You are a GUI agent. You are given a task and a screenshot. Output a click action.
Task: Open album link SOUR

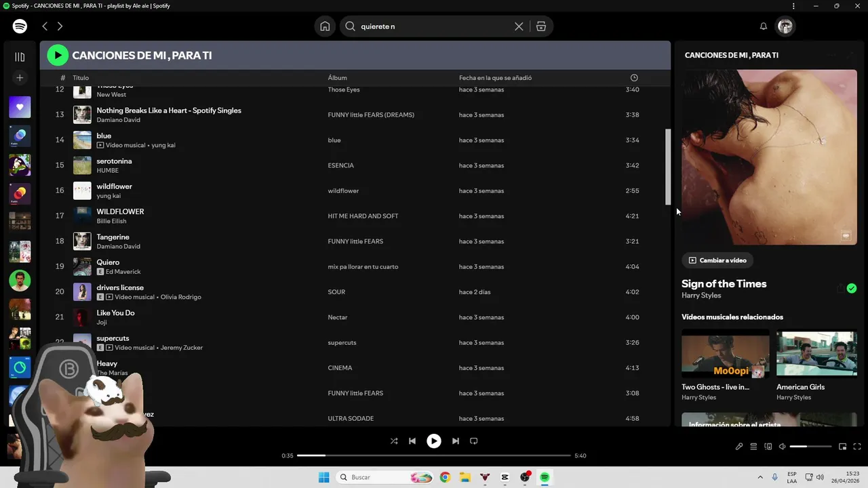pos(336,292)
